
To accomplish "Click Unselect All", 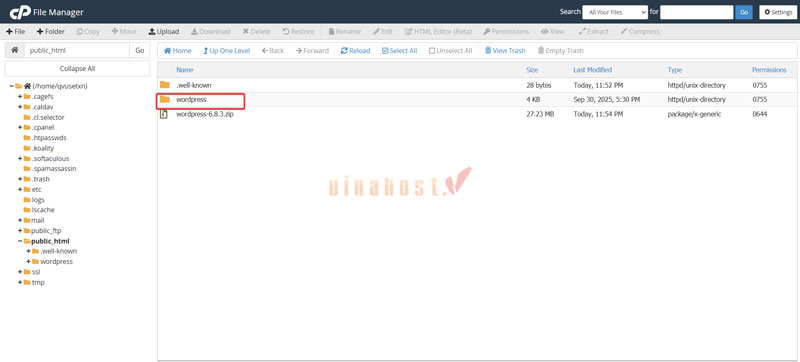I will [x=450, y=50].
